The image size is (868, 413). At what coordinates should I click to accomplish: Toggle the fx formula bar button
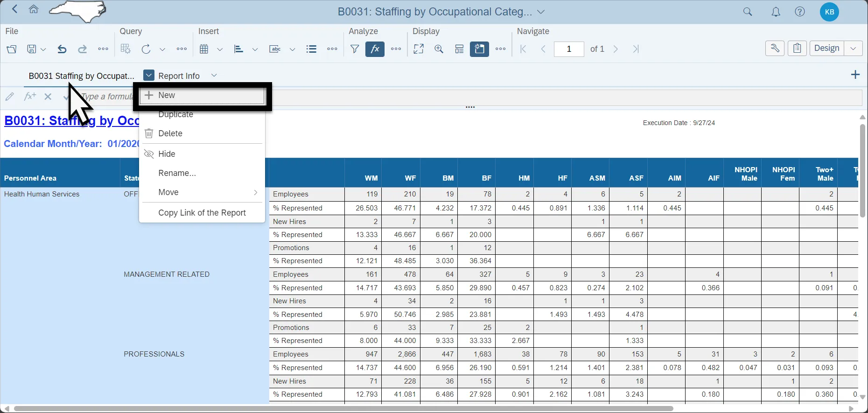[375, 49]
